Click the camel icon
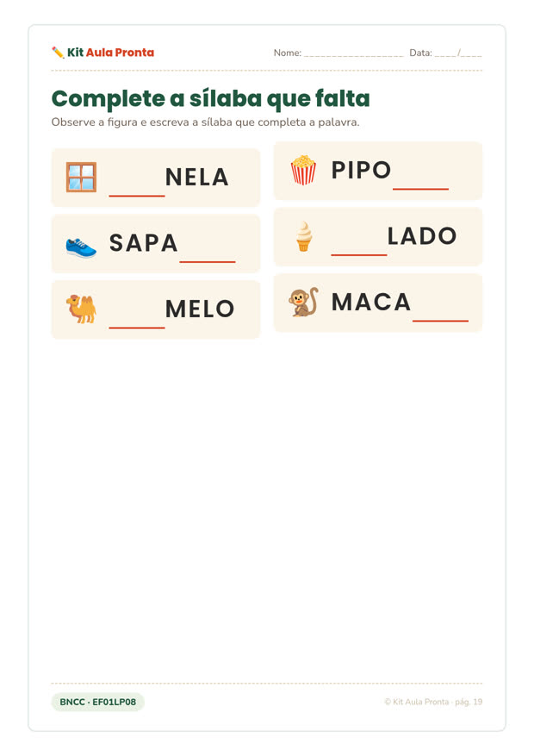534x756 pixels. tap(81, 309)
